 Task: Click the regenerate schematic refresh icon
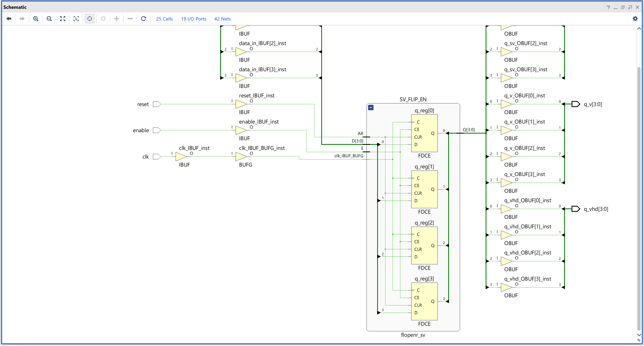143,19
